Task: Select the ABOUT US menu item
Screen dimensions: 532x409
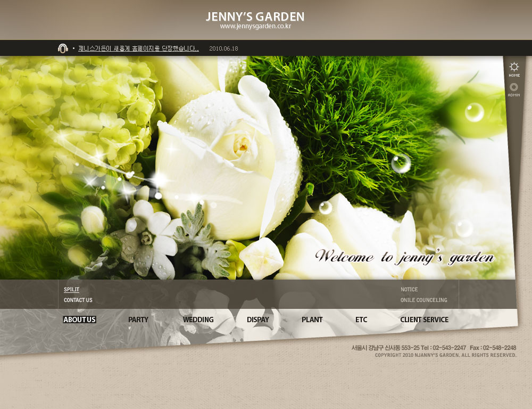Action: click(x=79, y=320)
